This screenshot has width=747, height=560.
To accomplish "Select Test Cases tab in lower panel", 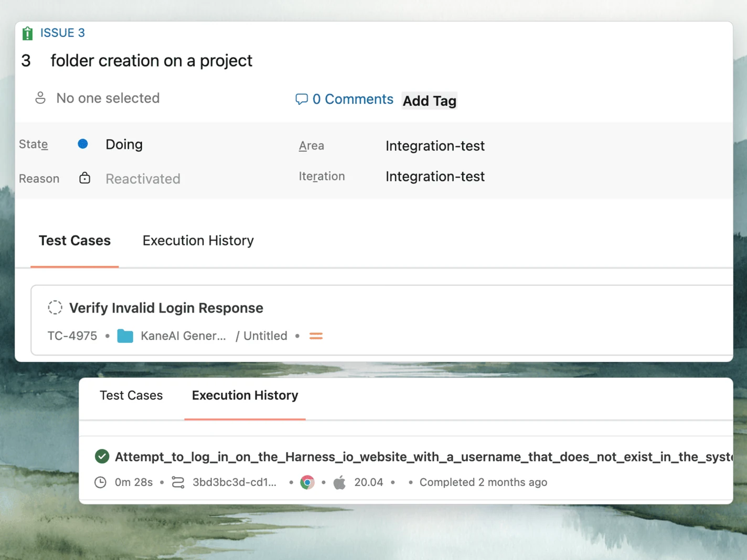I will [x=131, y=395].
